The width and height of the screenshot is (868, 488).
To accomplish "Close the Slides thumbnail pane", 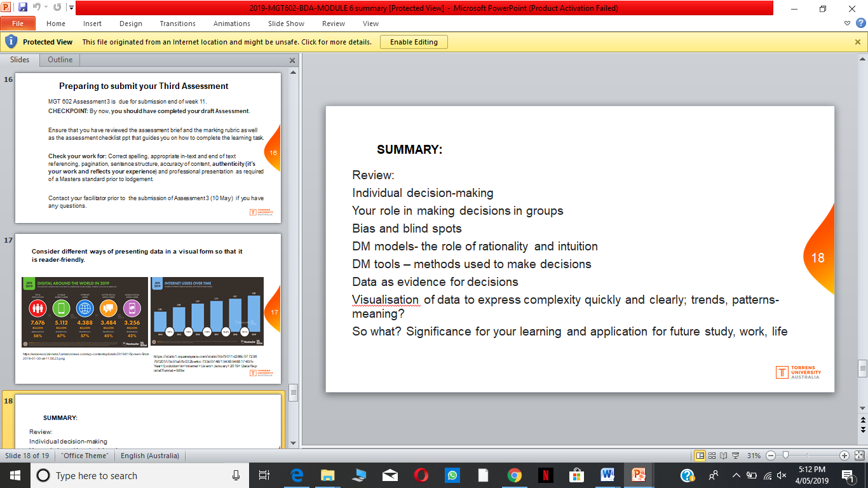I will tap(292, 60).
